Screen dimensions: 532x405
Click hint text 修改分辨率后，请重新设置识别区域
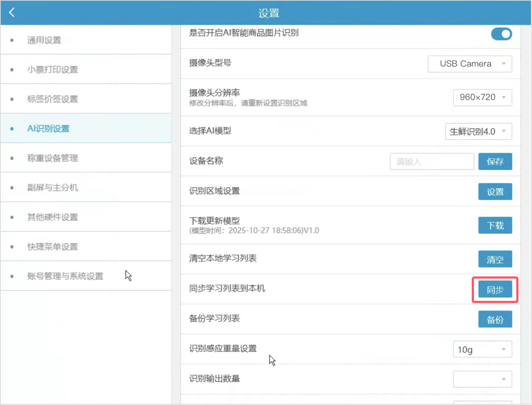tap(248, 103)
